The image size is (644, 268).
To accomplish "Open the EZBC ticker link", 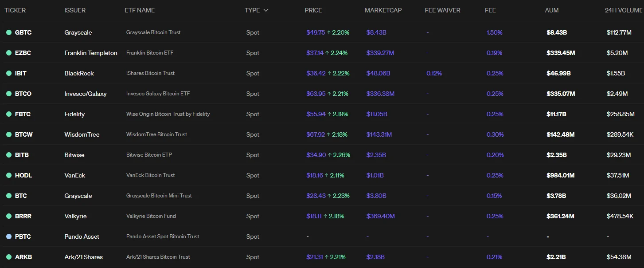I will click(x=23, y=53).
